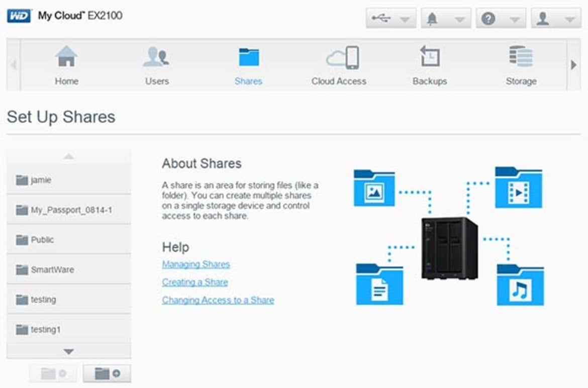This screenshot has width=588, height=388.
Task: Click the My Cloud EX2100 title
Action: 80,16
